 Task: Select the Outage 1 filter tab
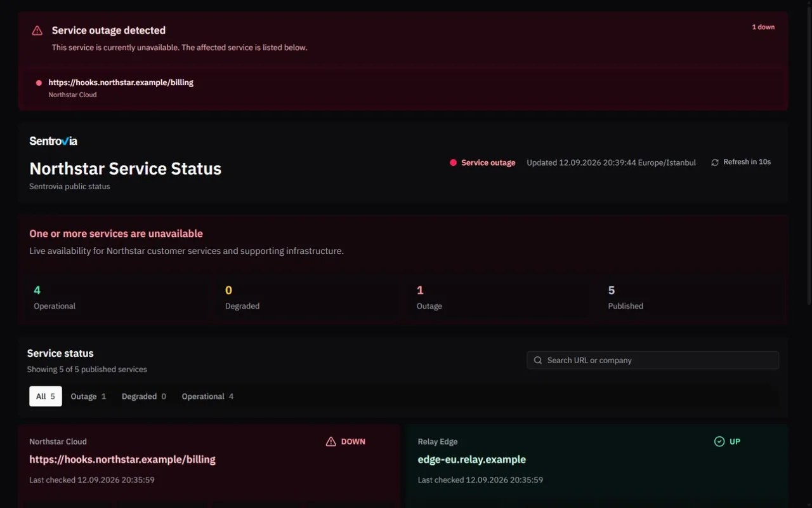88,396
